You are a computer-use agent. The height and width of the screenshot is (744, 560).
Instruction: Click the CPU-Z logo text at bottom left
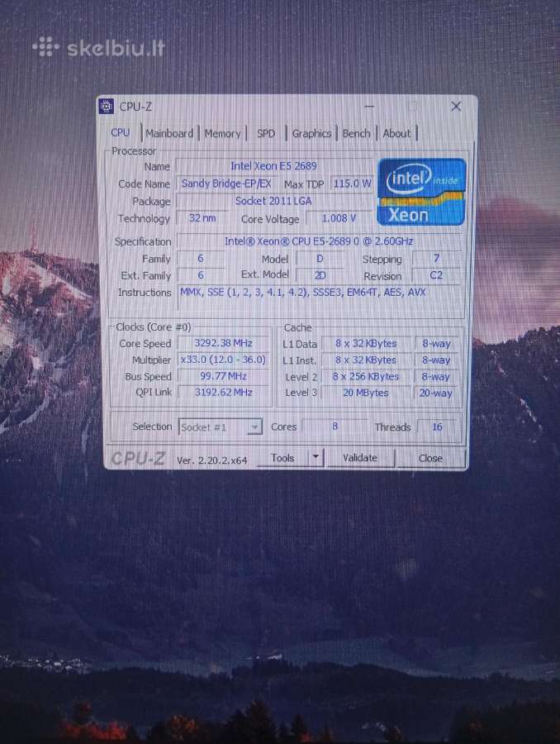pyautogui.click(x=138, y=458)
